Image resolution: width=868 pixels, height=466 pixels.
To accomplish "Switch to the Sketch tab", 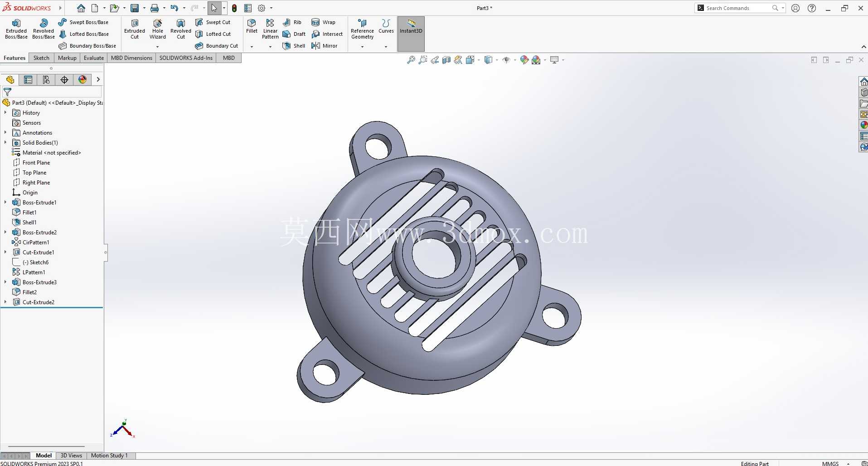I will [41, 58].
